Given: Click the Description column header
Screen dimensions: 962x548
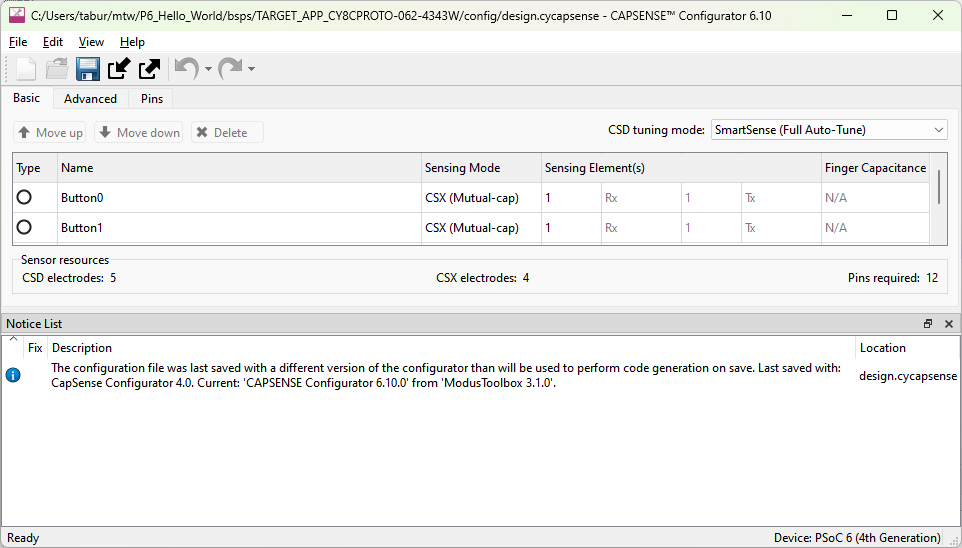Looking at the screenshot, I should pyautogui.click(x=451, y=348).
